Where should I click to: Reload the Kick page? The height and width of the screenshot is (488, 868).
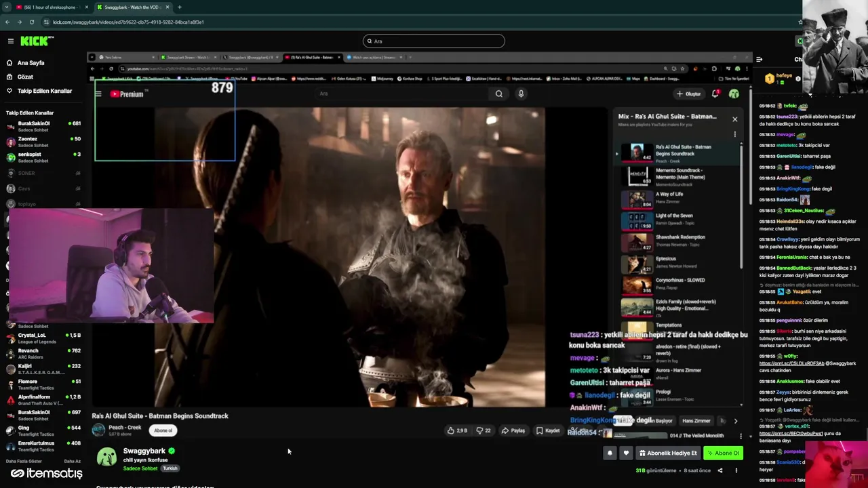31,22
